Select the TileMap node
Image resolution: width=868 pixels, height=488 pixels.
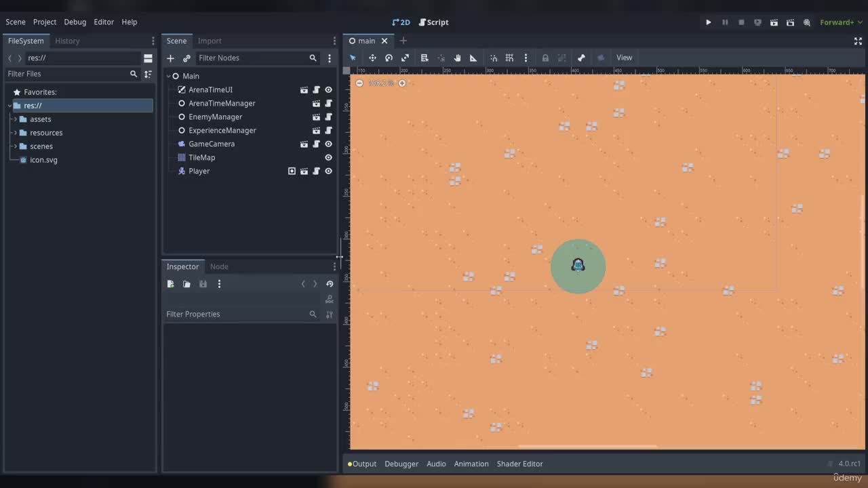(201, 157)
